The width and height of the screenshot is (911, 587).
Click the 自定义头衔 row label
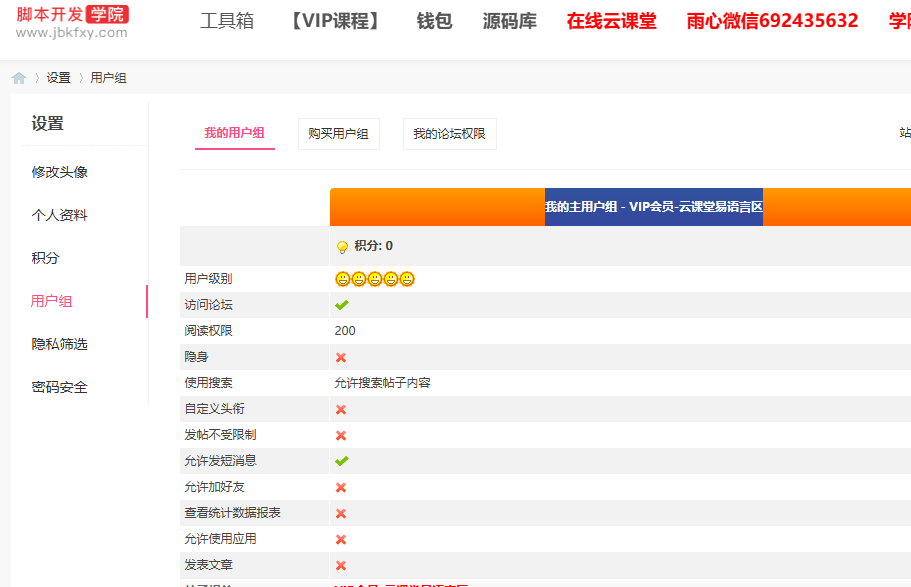[214, 409]
